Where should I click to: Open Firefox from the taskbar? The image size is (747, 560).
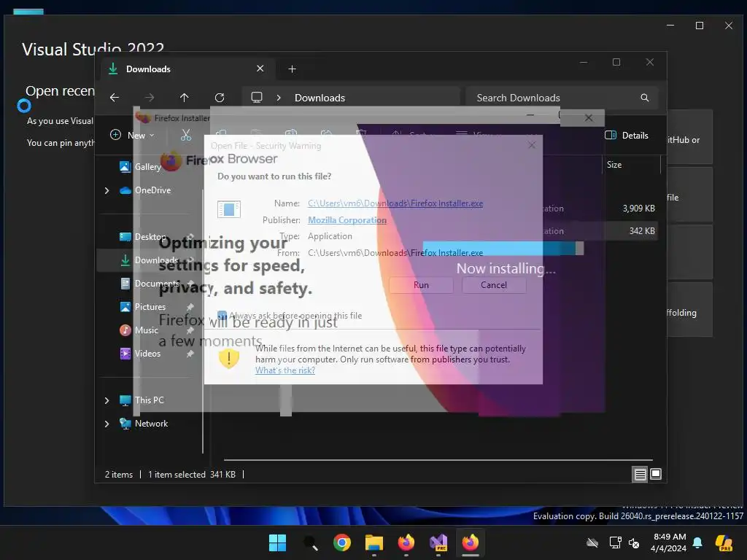(406, 542)
